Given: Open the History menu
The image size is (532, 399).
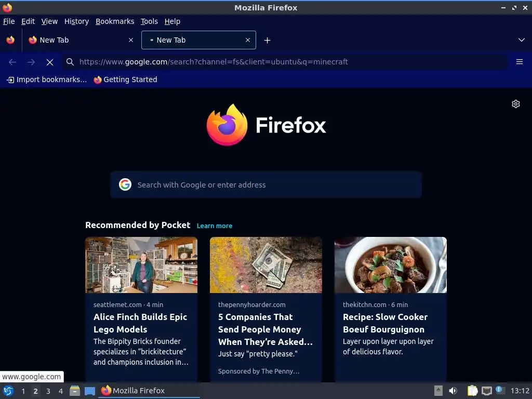Looking at the screenshot, I should coord(77,21).
